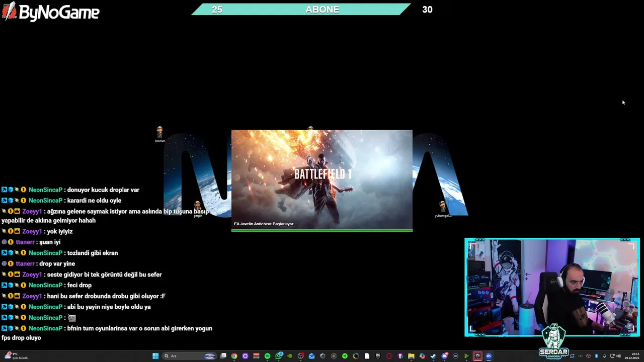
Task: Open the Spotify taskbar icon
Action: click(267, 356)
